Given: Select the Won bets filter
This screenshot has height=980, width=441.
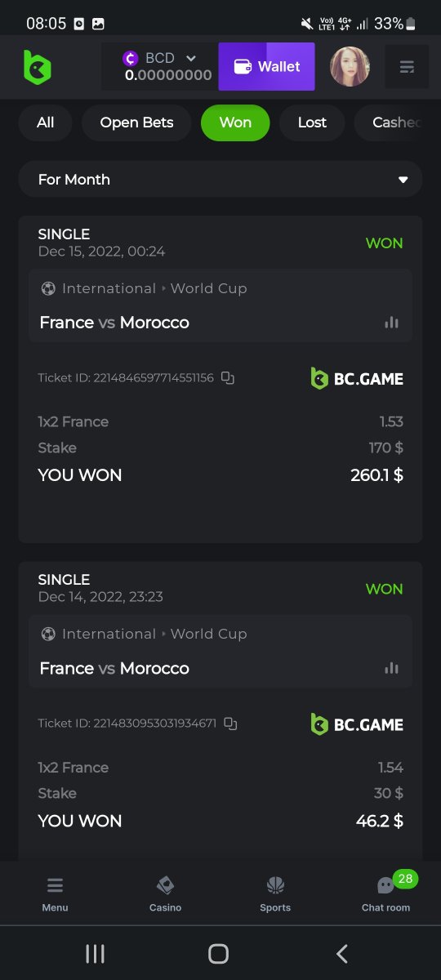Looking at the screenshot, I should (x=235, y=122).
